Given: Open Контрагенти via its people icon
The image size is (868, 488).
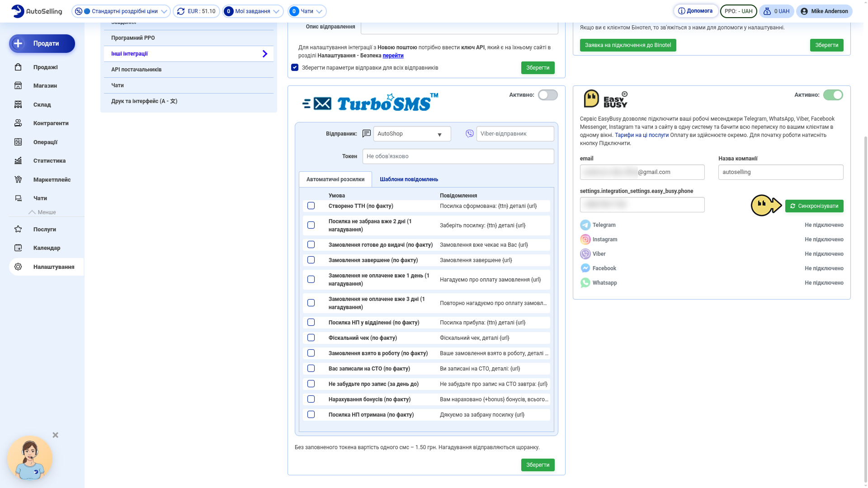Looking at the screenshot, I should [18, 123].
